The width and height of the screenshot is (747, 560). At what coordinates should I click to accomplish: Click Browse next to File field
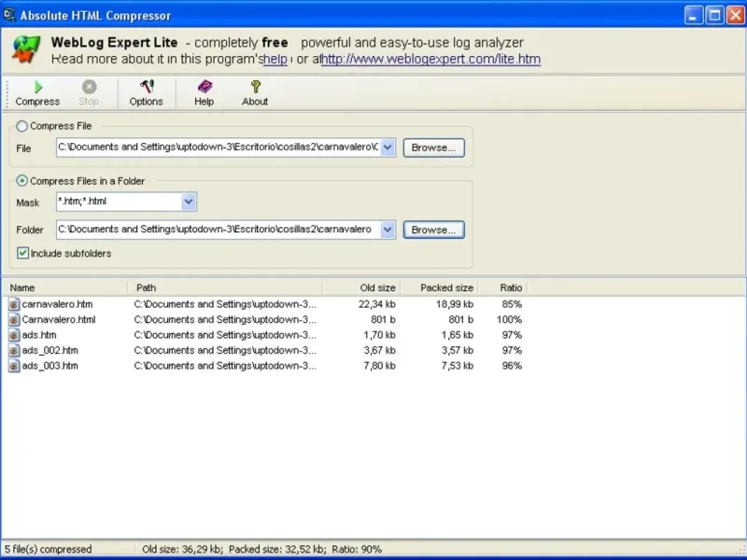(x=433, y=147)
